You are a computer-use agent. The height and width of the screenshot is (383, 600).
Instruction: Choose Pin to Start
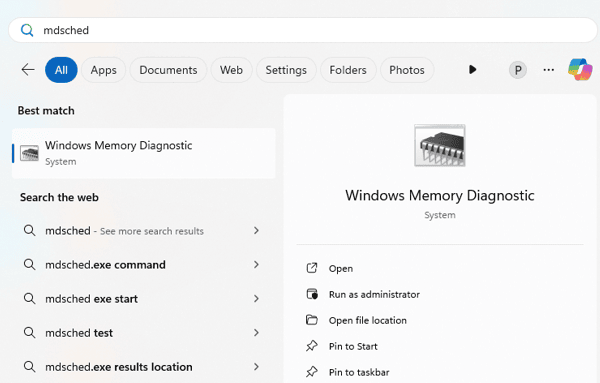[x=353, y=346]
